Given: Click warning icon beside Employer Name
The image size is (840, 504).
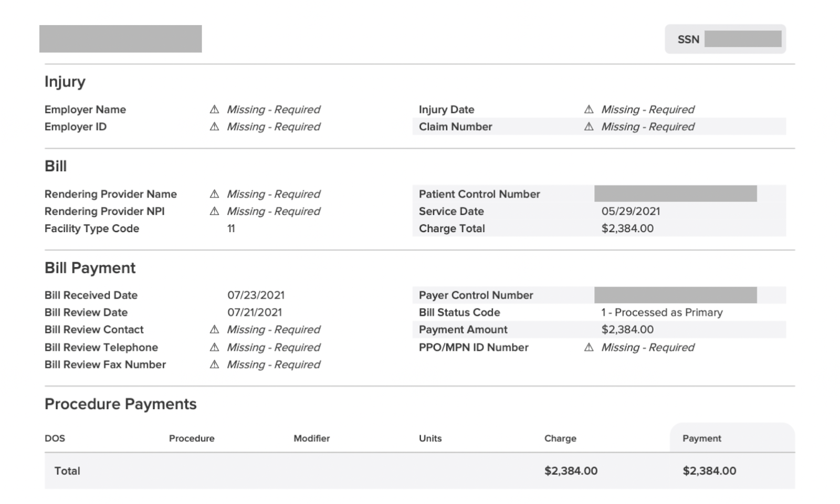Looking at the screenshot, I should pyautogui.click(x=214, y=109).
